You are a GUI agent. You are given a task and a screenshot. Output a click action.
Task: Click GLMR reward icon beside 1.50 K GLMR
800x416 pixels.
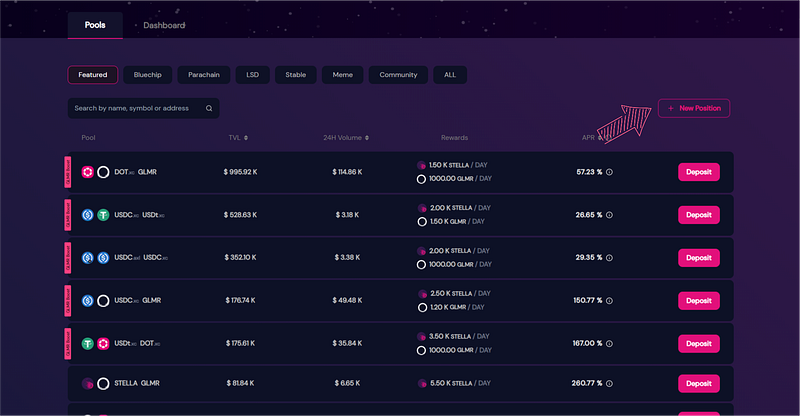click(x=422, y=222)
